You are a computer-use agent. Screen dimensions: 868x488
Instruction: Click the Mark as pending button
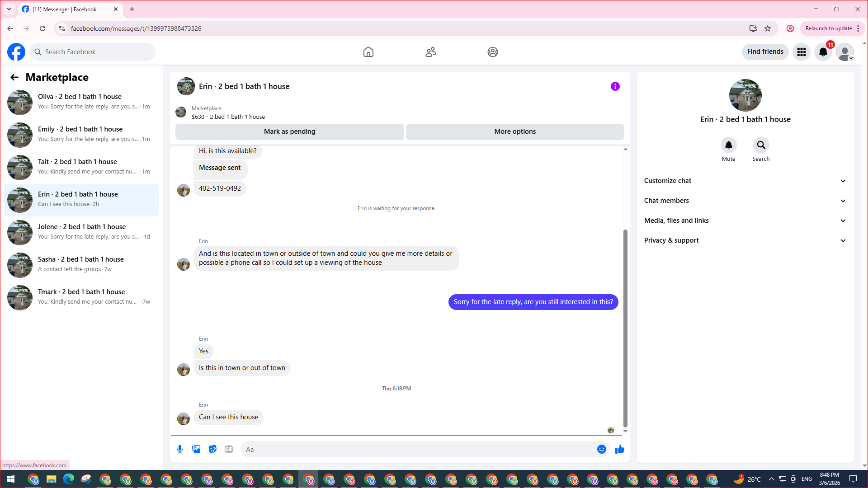point(289,131)
